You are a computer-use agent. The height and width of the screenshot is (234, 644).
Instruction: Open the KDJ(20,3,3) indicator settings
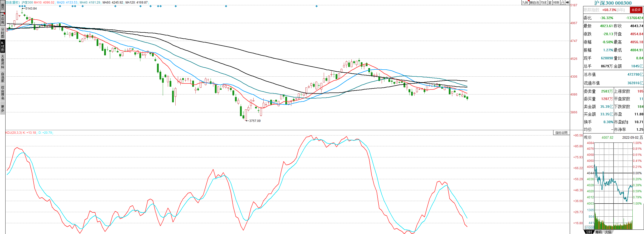click(x=14, y=132)
